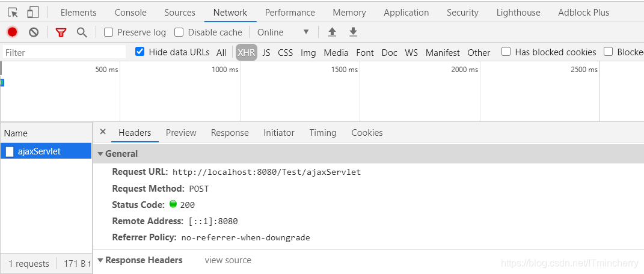Image resolution: width=644 pixels, height=274 pixels.
Task: Clear the network log
Action: [x=34, y=32]
